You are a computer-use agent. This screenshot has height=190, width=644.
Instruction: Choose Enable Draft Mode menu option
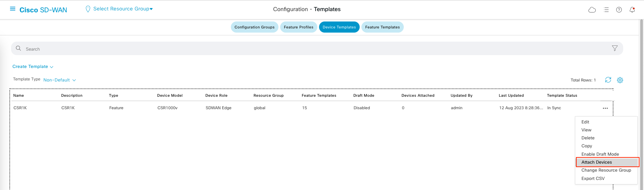tap(600, 154)
